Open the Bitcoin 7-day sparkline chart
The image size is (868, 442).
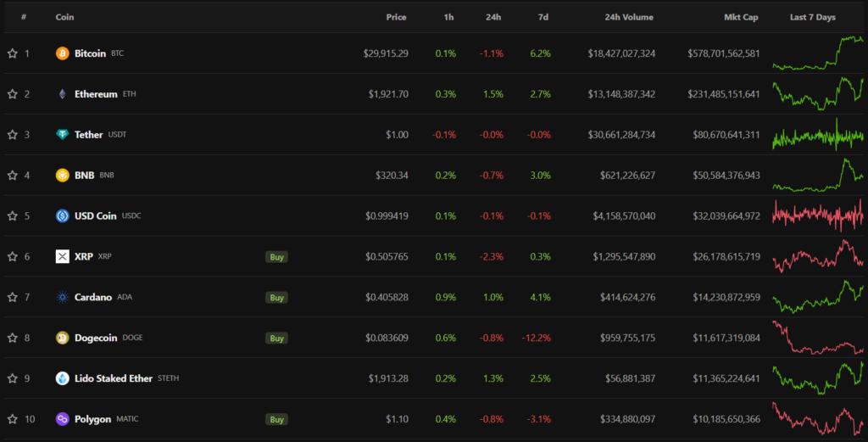click(x=818, y=53)
